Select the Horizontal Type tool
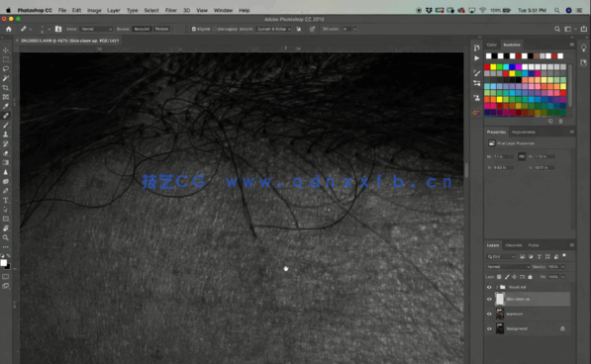 tap(6, 200)
